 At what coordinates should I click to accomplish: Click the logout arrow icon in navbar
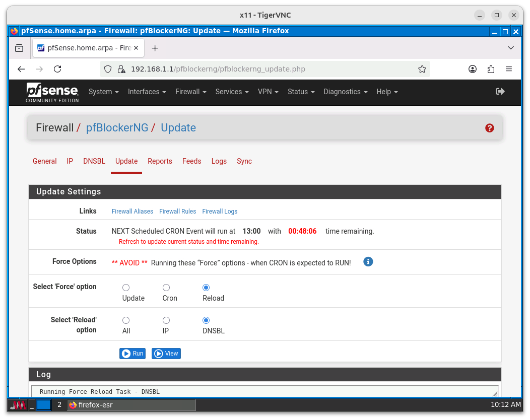[x=500, y=92]
